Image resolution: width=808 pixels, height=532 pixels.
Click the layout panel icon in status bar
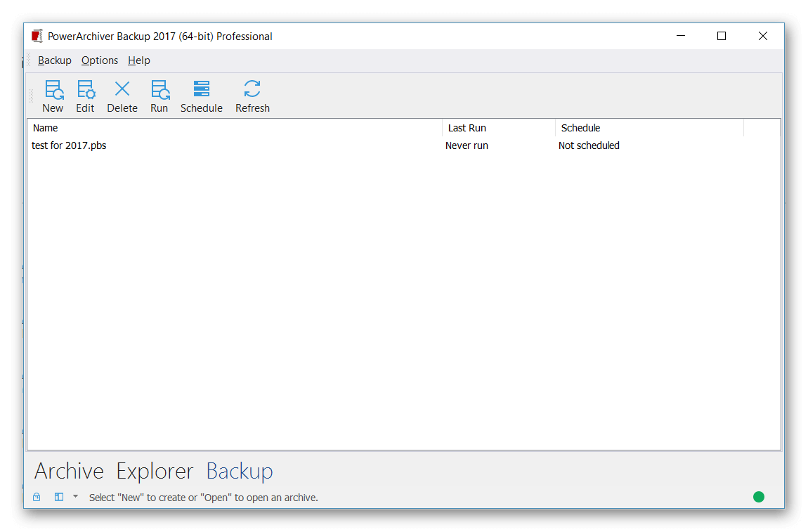(59, 497)
